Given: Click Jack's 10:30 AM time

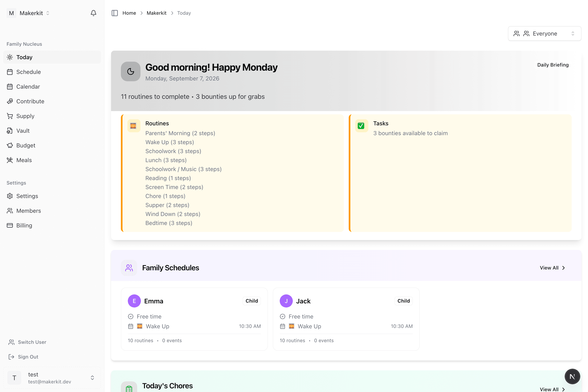Looking at the screenshot, I should click(402, 326).
